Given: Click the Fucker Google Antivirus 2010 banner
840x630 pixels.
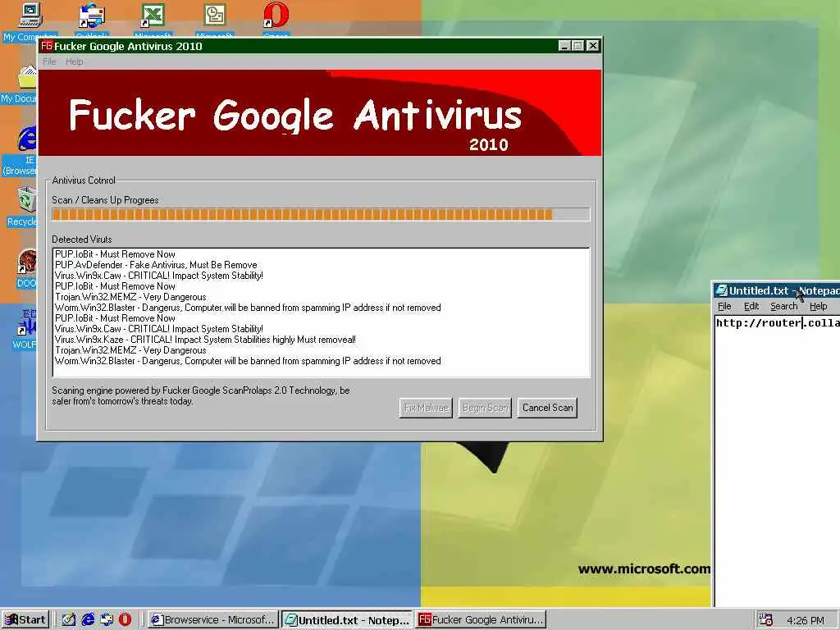Looking at the screenshot, I should tap(321, 113).
